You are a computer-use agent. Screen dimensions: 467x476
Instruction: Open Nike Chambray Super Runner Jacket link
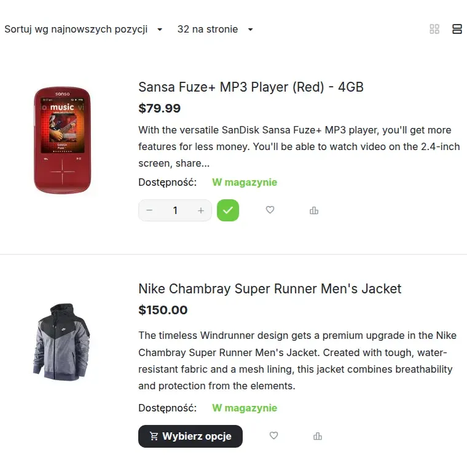(x=270, y=288)
